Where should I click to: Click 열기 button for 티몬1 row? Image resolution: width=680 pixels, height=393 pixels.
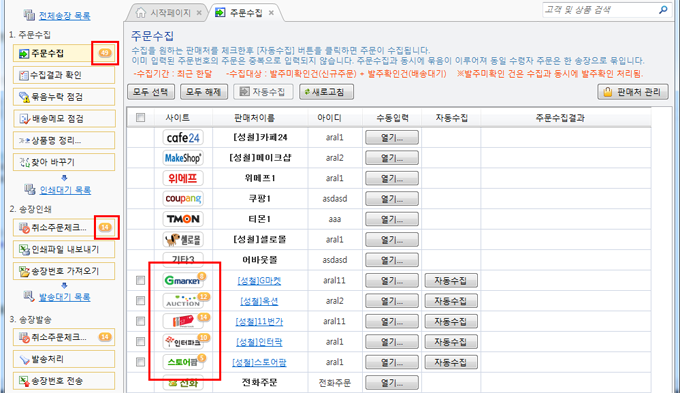(x=392, y=219)
